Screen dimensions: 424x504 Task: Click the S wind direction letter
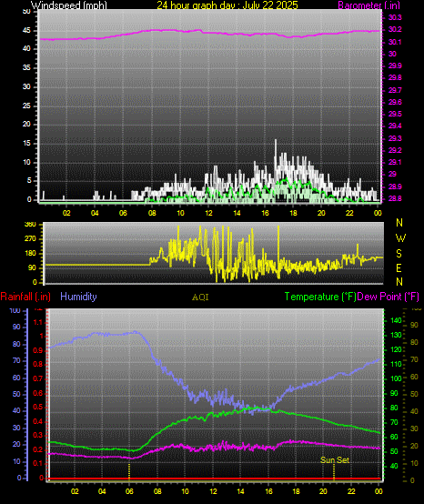[x=399, y=254]
